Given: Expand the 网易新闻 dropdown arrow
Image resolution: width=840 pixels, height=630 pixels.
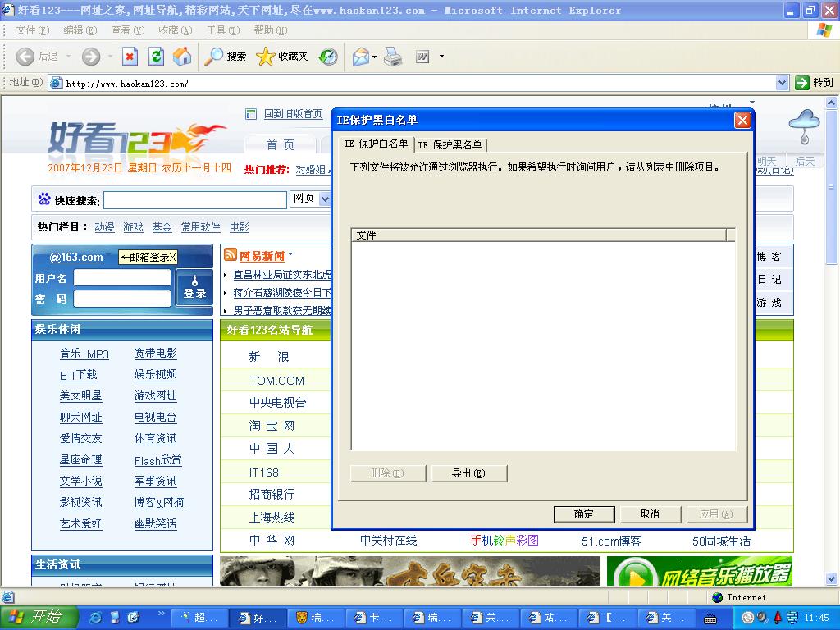Looking at the screenshot, I should (x=290, y=254).
